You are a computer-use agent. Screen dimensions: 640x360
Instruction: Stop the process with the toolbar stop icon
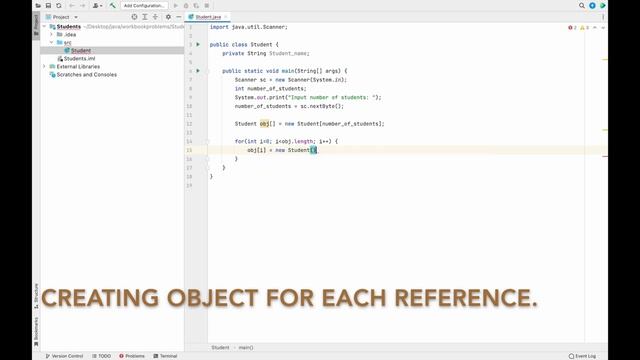207,6
